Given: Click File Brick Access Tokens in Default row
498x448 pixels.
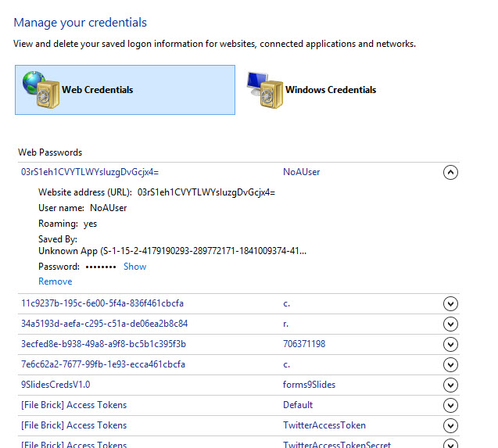Looking at the screenshot, I should pos(73,405).
